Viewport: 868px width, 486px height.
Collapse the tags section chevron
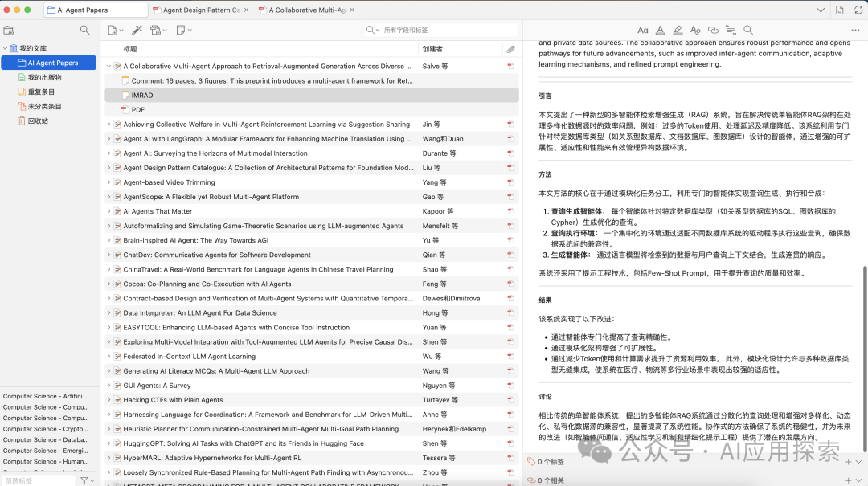[858, 461]
